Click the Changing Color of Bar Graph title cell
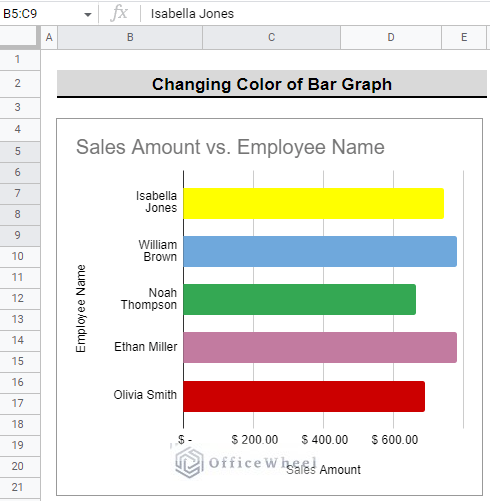The width and height of the screenshot is (490, 501). pyautogui.click(x=272, y=84)
